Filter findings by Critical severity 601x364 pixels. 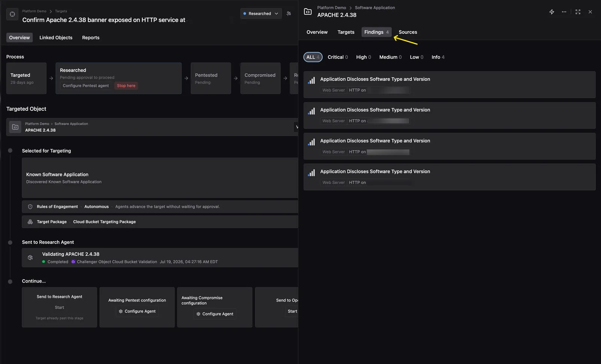(x=338, y=57)
